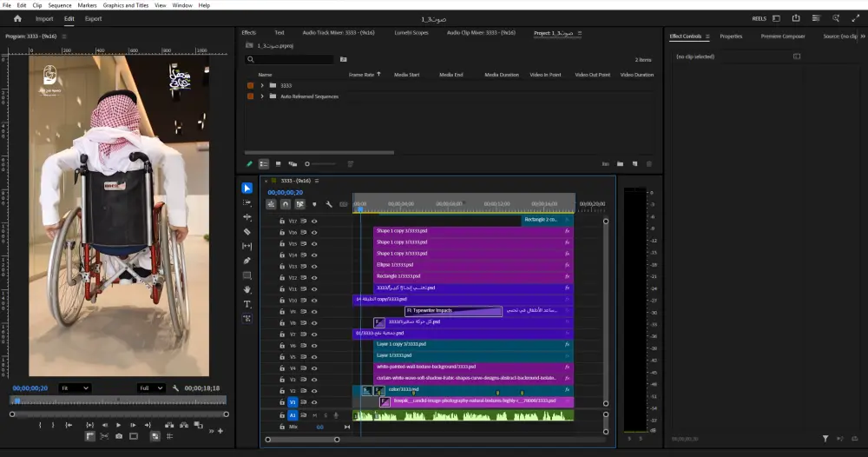Screen dimensions: 868x457
Task: Toggle lock on track V10
Action: tap(282, 300)
